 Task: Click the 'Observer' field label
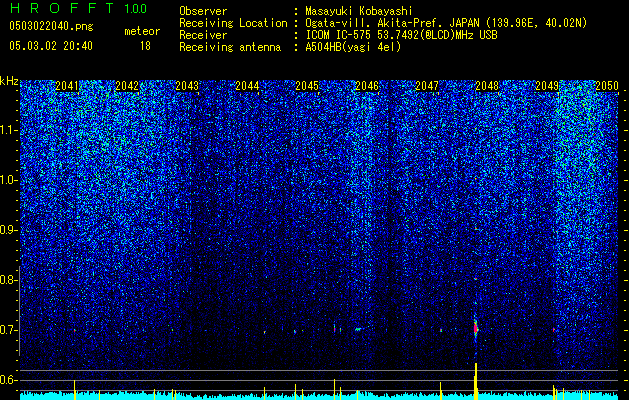click(x=203, y=11)
